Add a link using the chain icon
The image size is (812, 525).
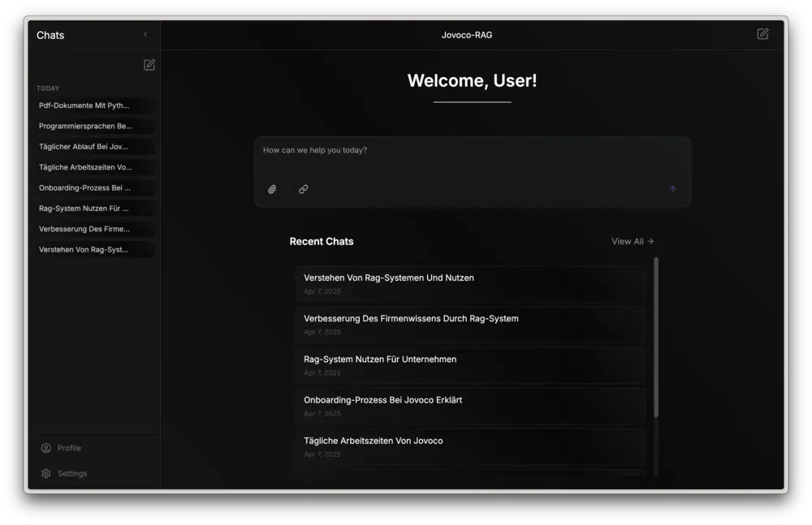coord(304,189)
